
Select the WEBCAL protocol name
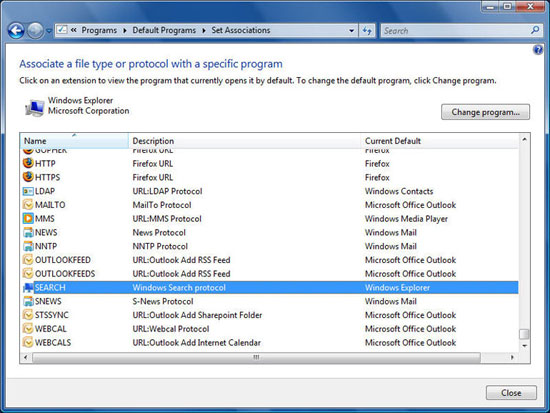click(51, 329)
